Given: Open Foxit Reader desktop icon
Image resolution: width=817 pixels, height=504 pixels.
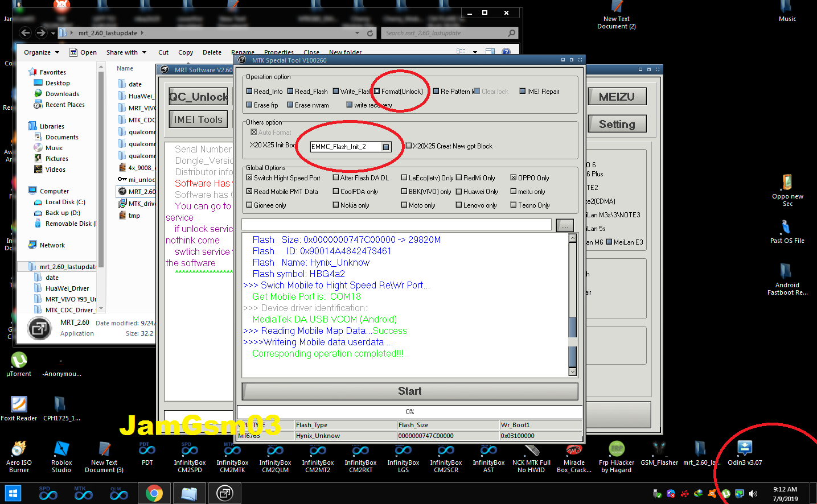Looking at the screenshot, I should pyautogui.click(x=19, y=409).
